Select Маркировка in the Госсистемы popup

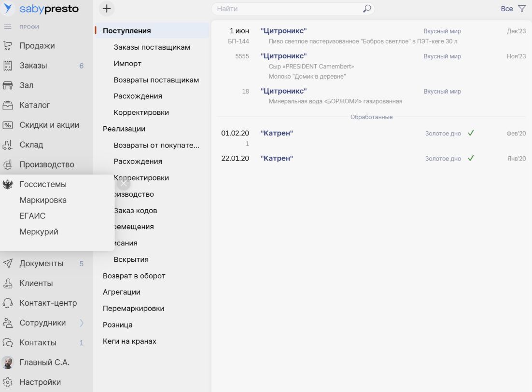click(x=43, y=200)
